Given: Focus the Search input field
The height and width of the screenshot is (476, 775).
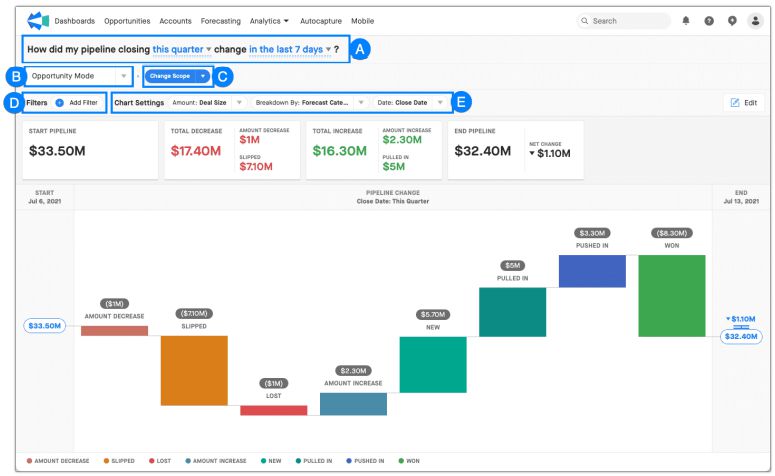Looking at the screenshot, I should tap(623, 21).
